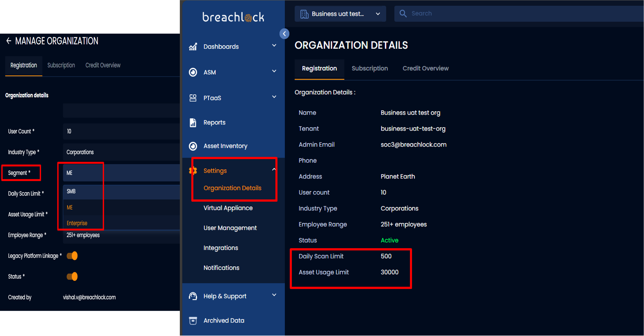644x336 pixels.
Task: Click the breachlock logo
Action: click(x=233, y=17)
